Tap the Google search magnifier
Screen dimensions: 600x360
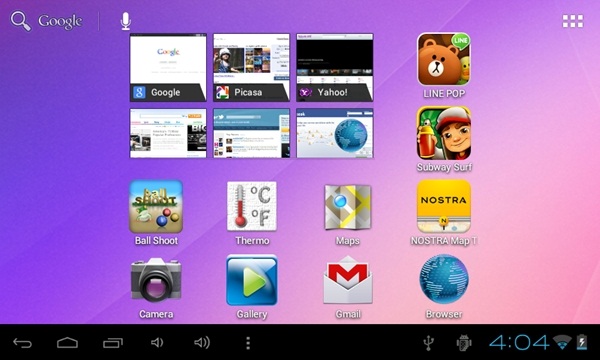pos(20,21)
